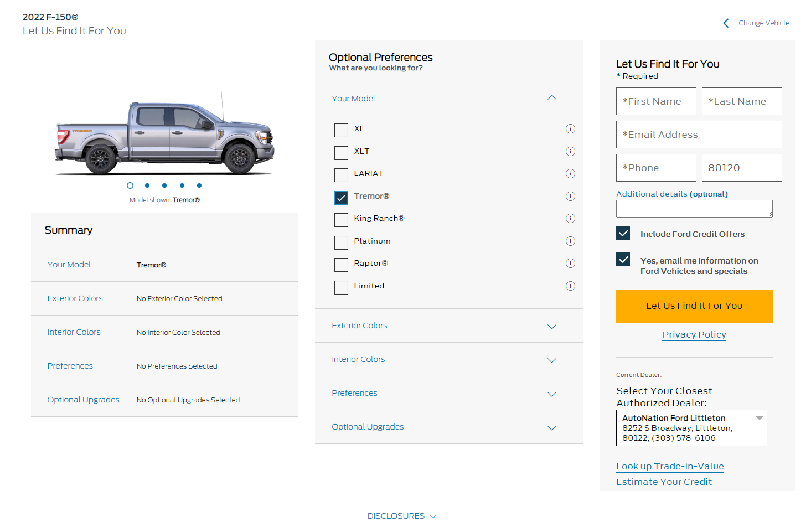
Task: Check the Raptor model checkbox
Action: pos(341,265)
